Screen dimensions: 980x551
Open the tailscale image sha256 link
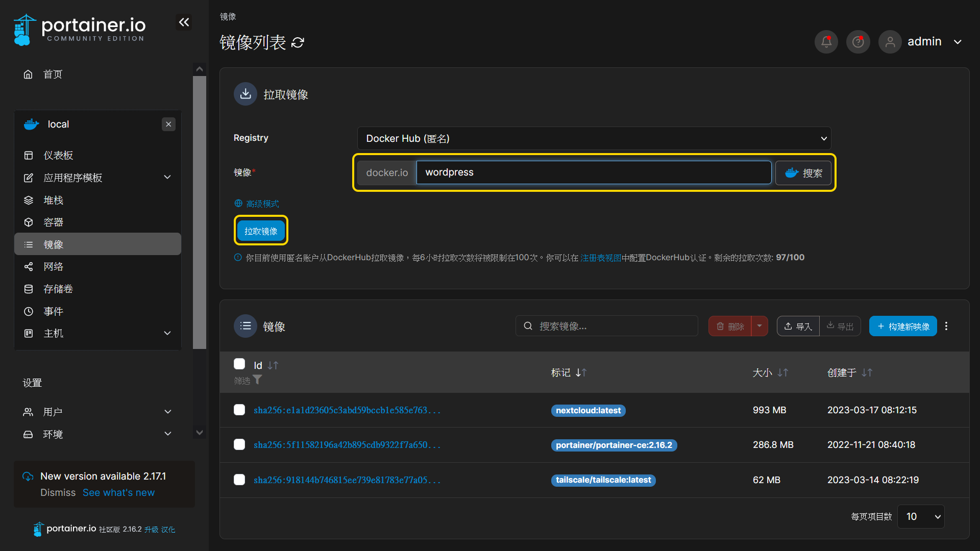[x=347, y=480]
